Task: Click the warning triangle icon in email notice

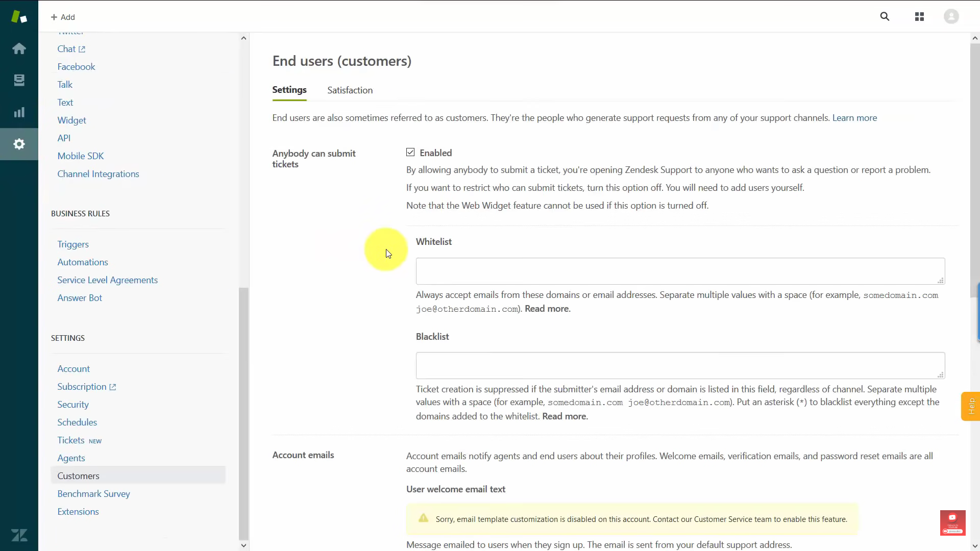Action: 423,518
